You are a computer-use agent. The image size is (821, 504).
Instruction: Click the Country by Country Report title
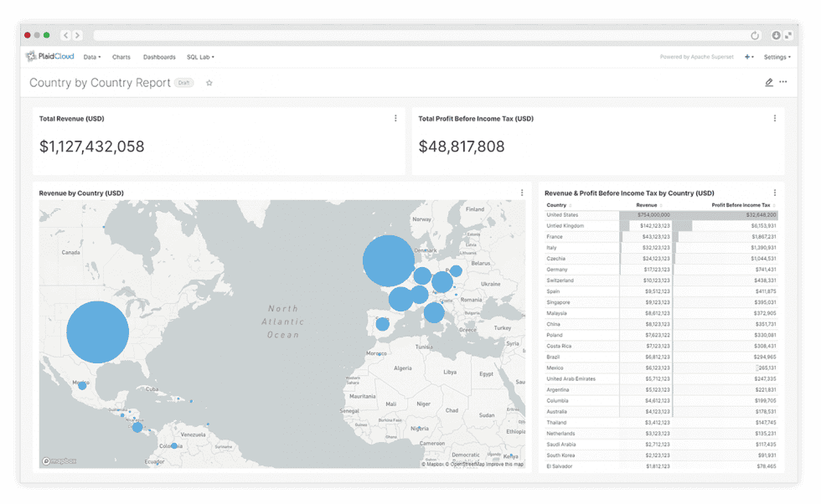tap(100, 83)
